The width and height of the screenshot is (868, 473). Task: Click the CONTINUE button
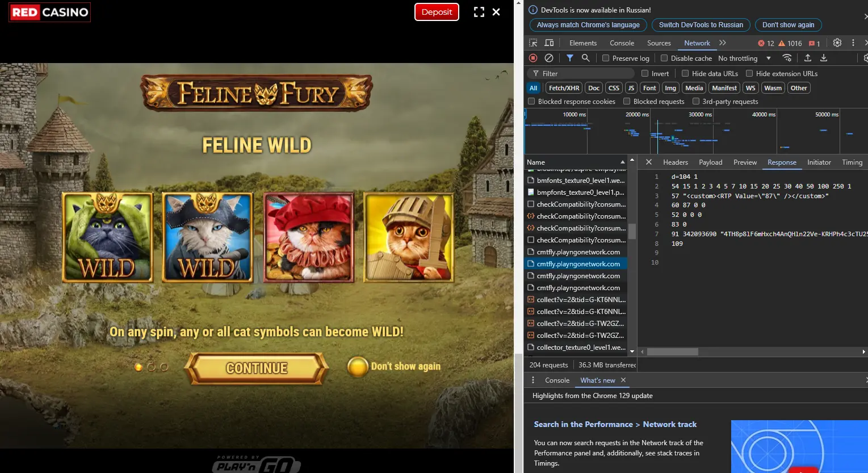(x=257, y=368)
